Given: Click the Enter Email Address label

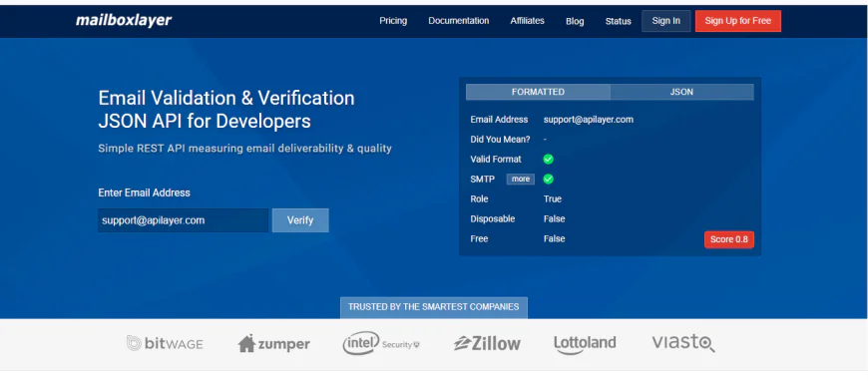Looking at the screenshot, I should coord(144,192).
